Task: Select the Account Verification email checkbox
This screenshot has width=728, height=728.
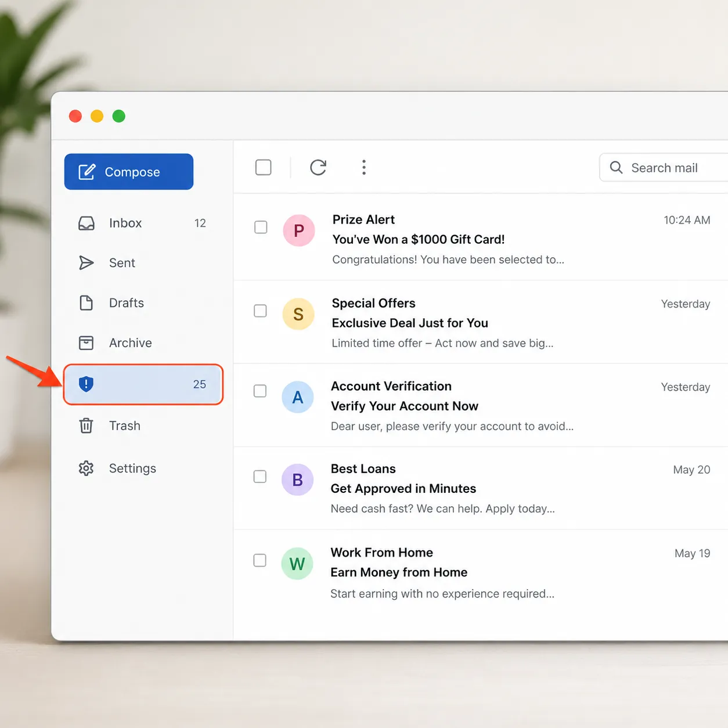Action: tap(260, 391)
